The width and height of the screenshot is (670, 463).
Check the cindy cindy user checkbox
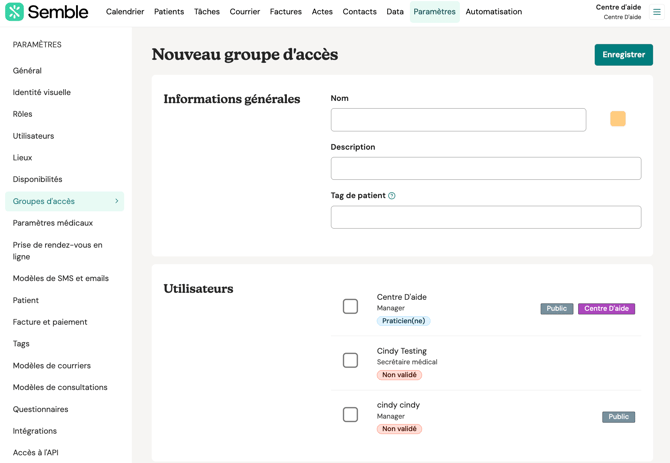point(350,415)
